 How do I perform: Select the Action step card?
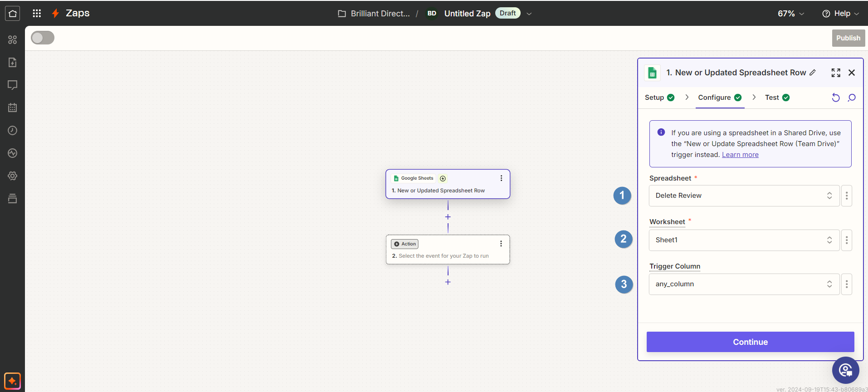[x=448, y=250]
